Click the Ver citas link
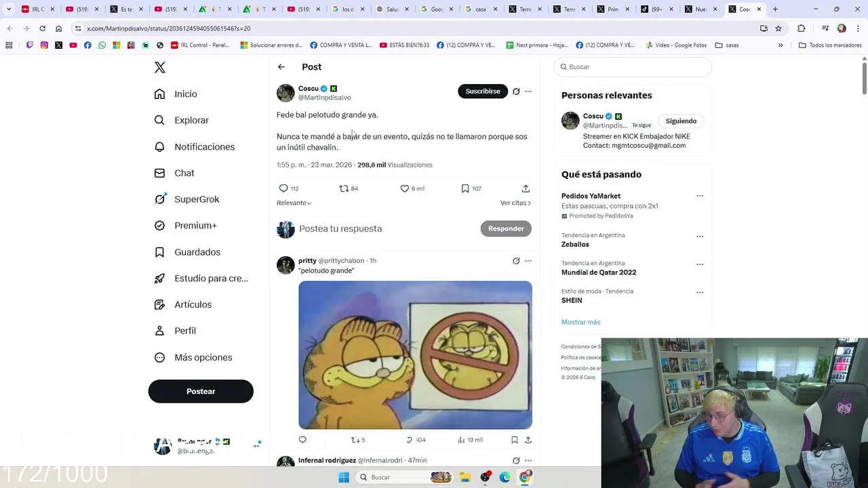Viewport: 868px width, 488px height. [515, 203]
